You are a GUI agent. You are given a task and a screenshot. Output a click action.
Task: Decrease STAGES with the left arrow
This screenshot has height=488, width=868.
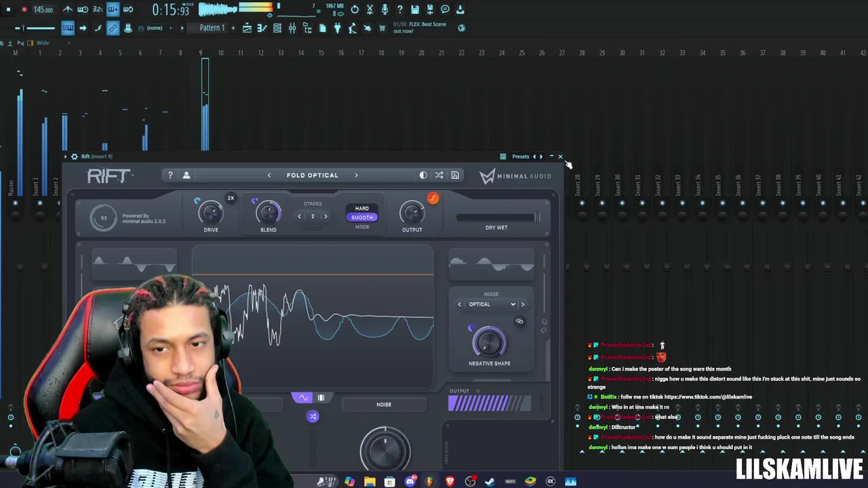[x=300, y=216]
